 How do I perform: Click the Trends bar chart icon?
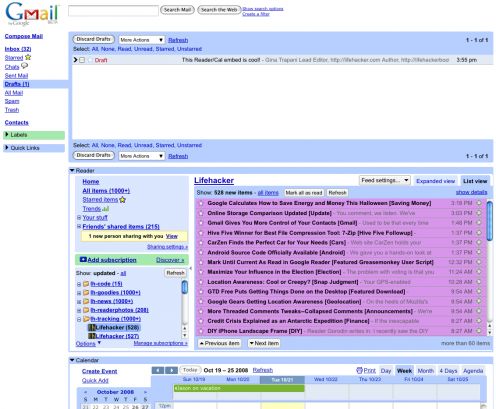click(106, 209)
